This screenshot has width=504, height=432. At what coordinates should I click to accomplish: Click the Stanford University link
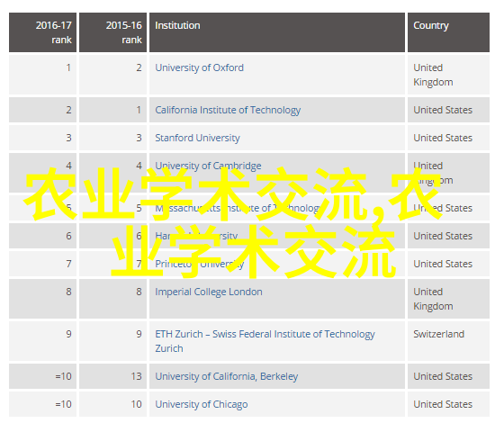click(x=197, y=139)
